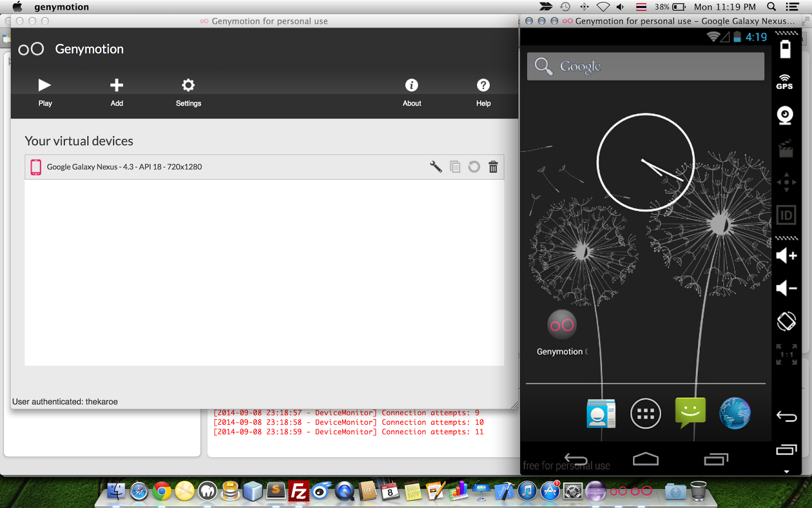
Task: Open Genymotion Help
Action: [x=483, y=92]
